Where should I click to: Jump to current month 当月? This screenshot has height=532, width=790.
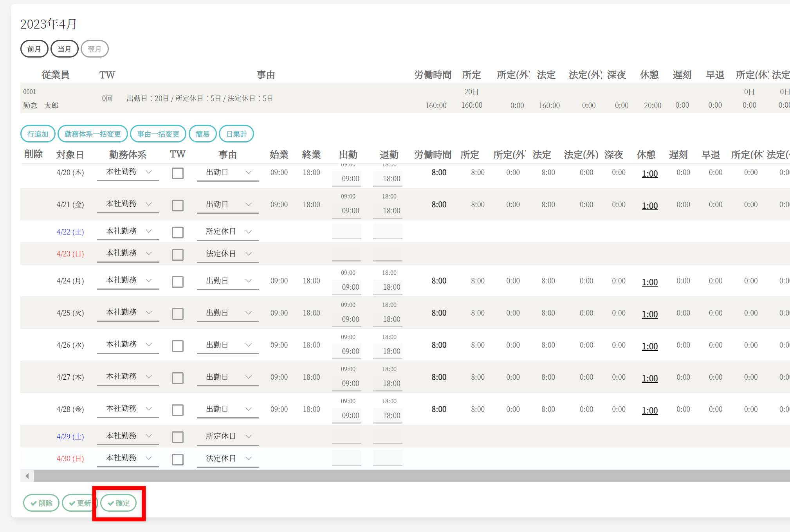tap(64, 49)
